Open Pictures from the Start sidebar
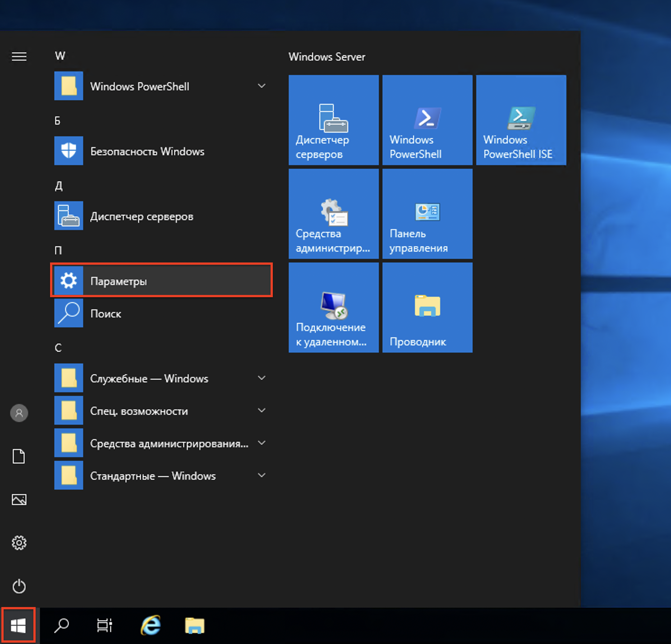 click(x=19, y=499)
